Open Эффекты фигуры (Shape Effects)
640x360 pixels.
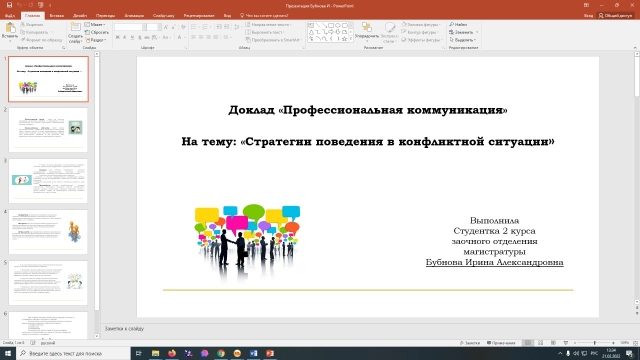[421, 40]
